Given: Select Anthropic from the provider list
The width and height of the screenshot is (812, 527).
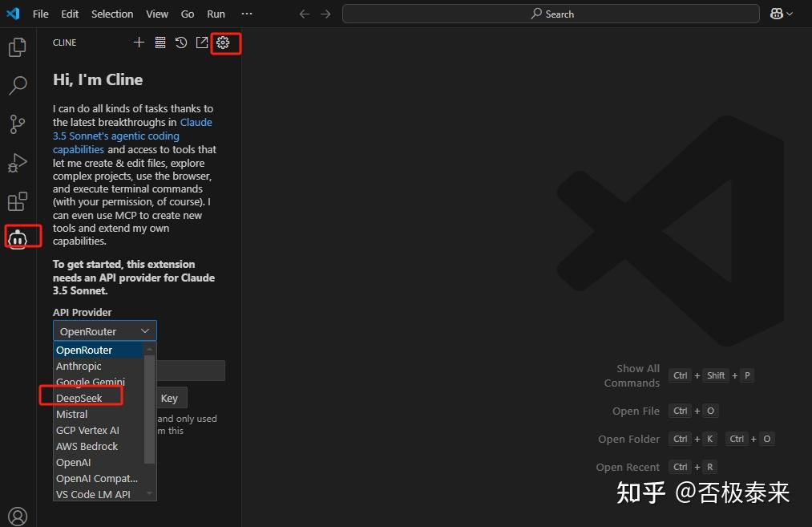Looking at the screenshot, I should (x=79, y=366).
